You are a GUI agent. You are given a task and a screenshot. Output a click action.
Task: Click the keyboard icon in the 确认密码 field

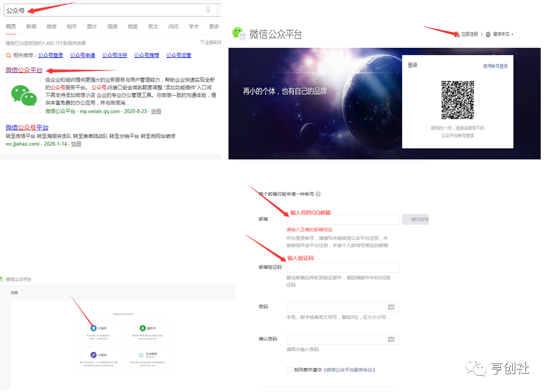pyautogui.click(x=391, y=339)
